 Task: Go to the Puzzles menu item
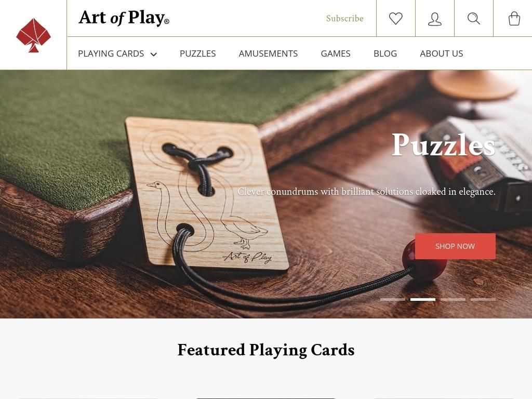[198, 54]
